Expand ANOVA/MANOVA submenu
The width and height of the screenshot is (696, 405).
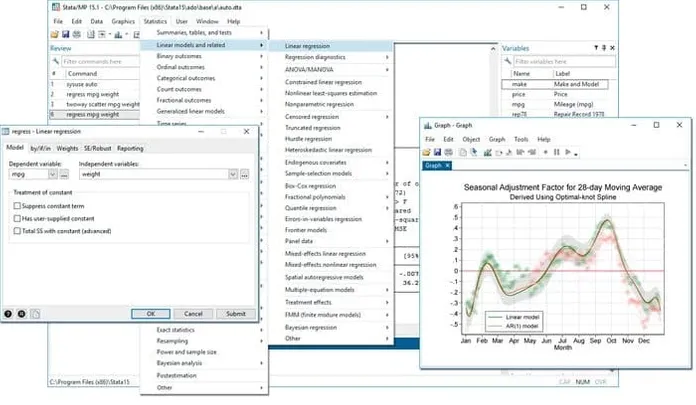[x=387, y=70]
